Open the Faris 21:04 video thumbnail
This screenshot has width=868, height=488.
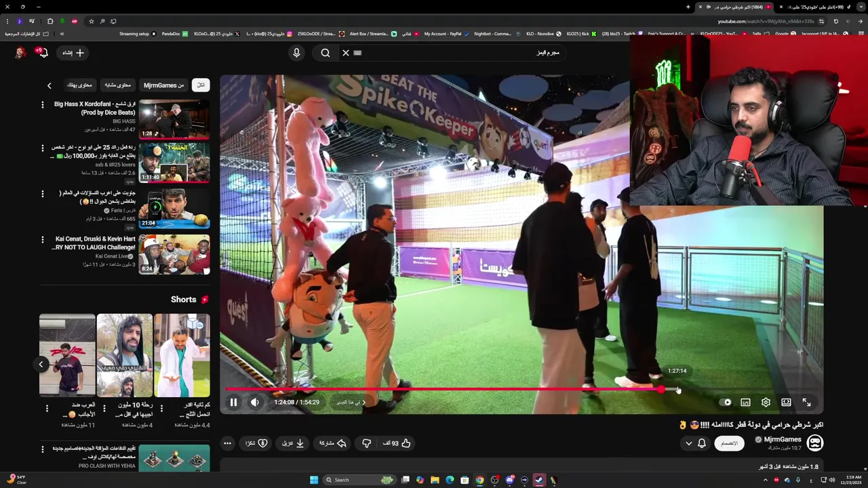[x=174, y=208]
